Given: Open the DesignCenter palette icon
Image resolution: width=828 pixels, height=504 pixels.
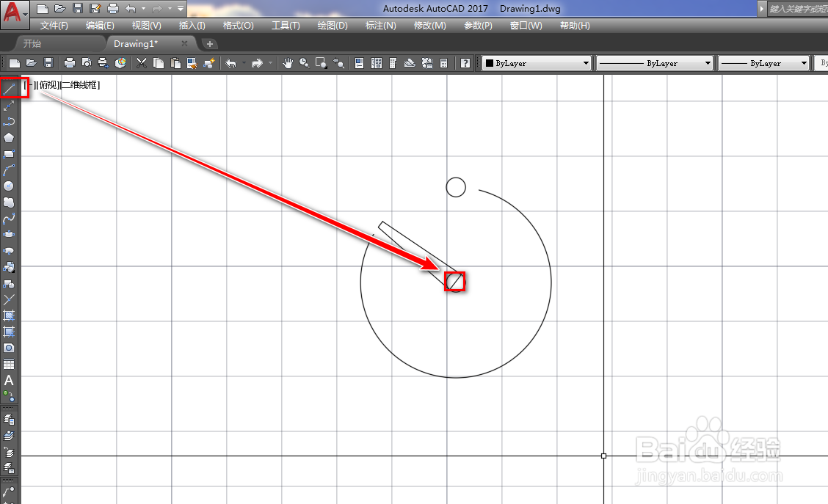Looking at the screenshot, I should point(377,63).
